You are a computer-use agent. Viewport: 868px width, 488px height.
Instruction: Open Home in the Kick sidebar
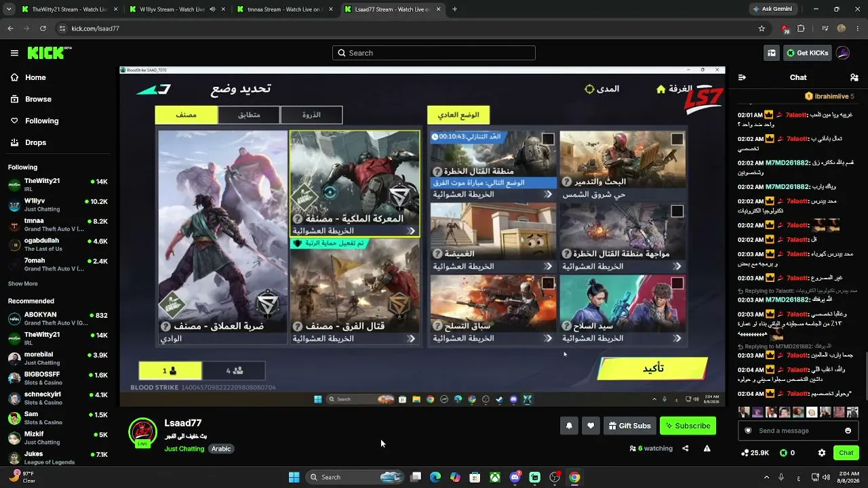(x=35, y=77)
